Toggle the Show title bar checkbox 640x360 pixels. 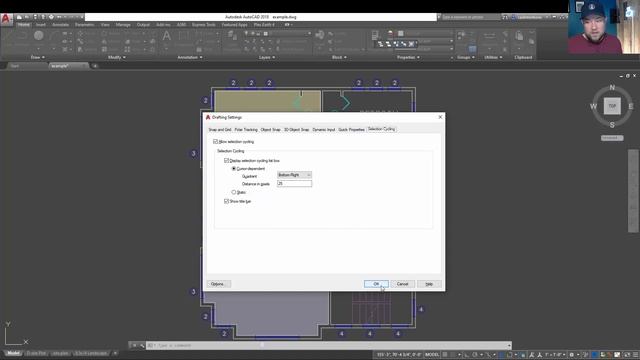[x=227, y=201]
